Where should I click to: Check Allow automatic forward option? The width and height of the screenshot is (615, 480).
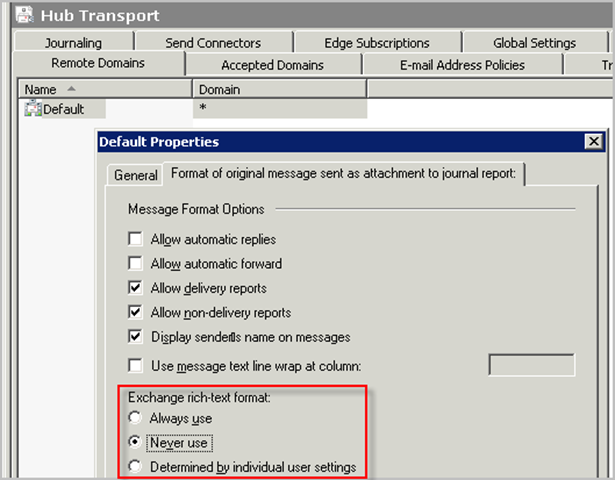click(x=135, y=264)
